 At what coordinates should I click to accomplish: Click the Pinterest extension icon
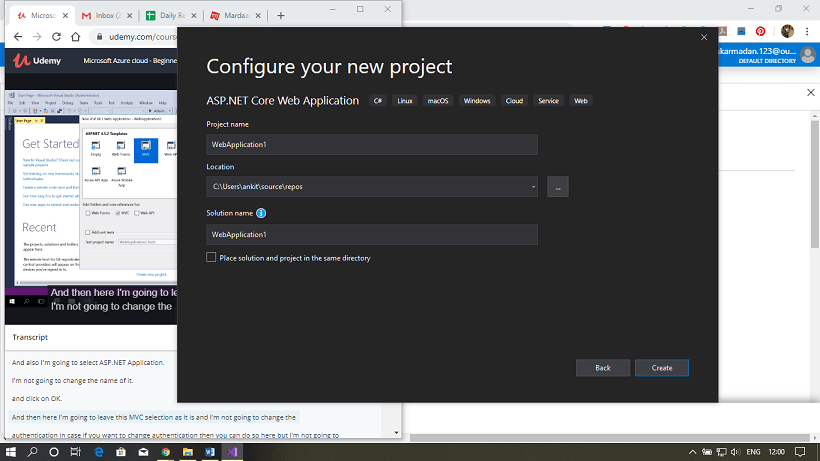pyautogui.click(x=760, y=31)
